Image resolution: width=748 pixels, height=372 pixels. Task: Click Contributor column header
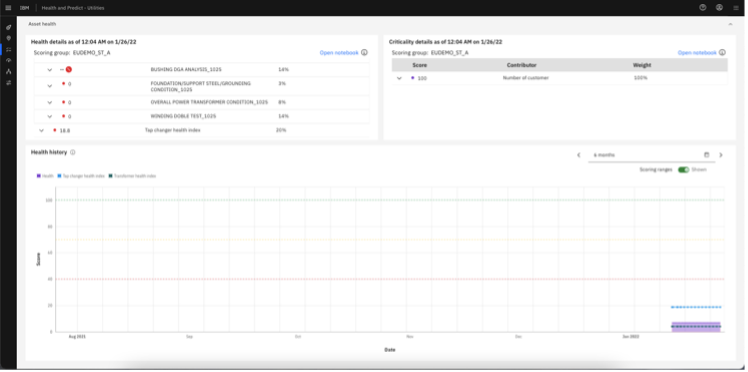(x=521, y=65)
